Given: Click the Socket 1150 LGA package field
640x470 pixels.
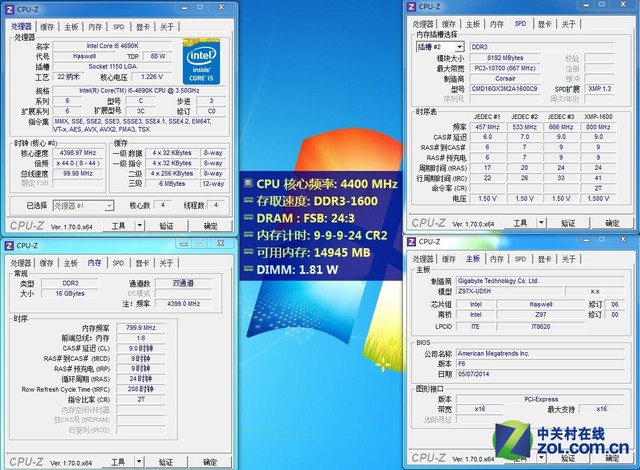Looking at the screenshot, I should [112, 67].
